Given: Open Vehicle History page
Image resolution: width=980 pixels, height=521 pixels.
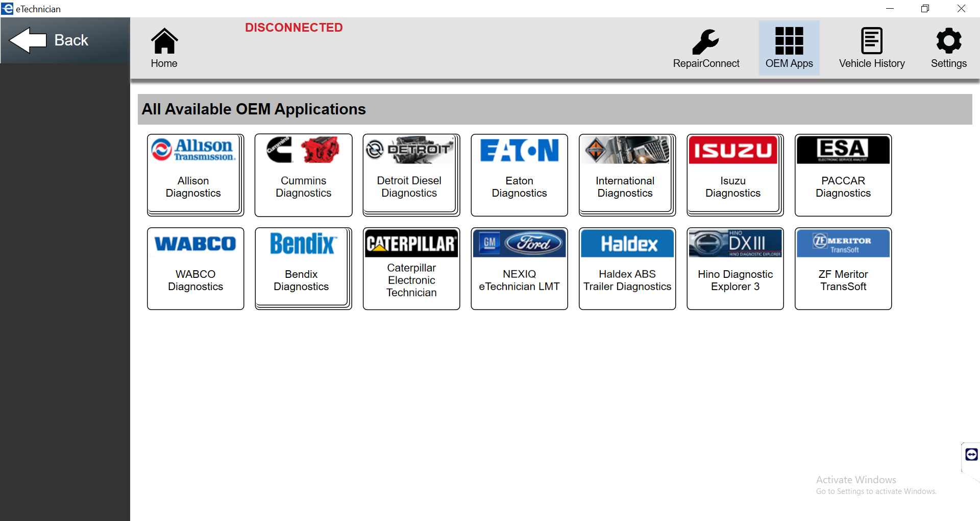Looking at the screenshot, I should tap(872, 48).
